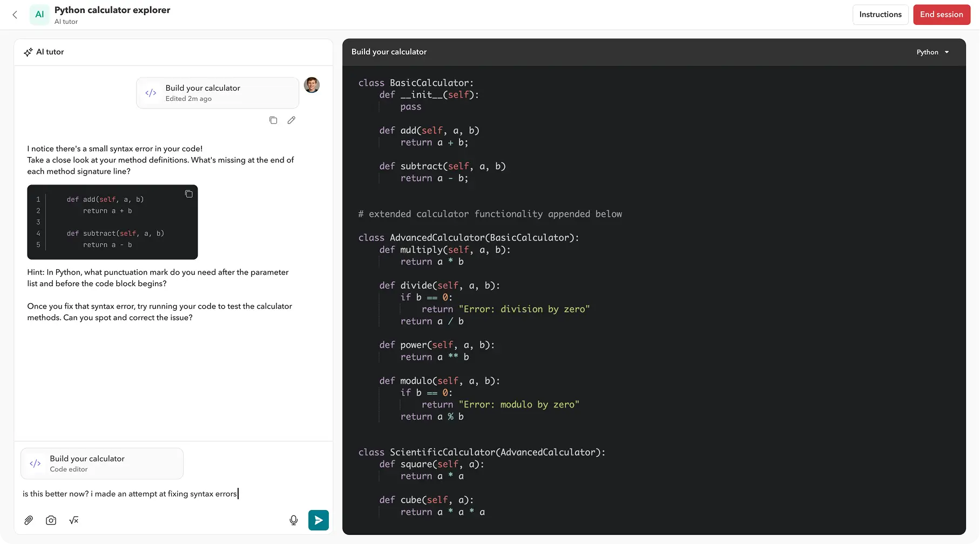Select the "Build your calculator" code editor card
Viewport: 980px width, 544px height.
coord(102,463)
